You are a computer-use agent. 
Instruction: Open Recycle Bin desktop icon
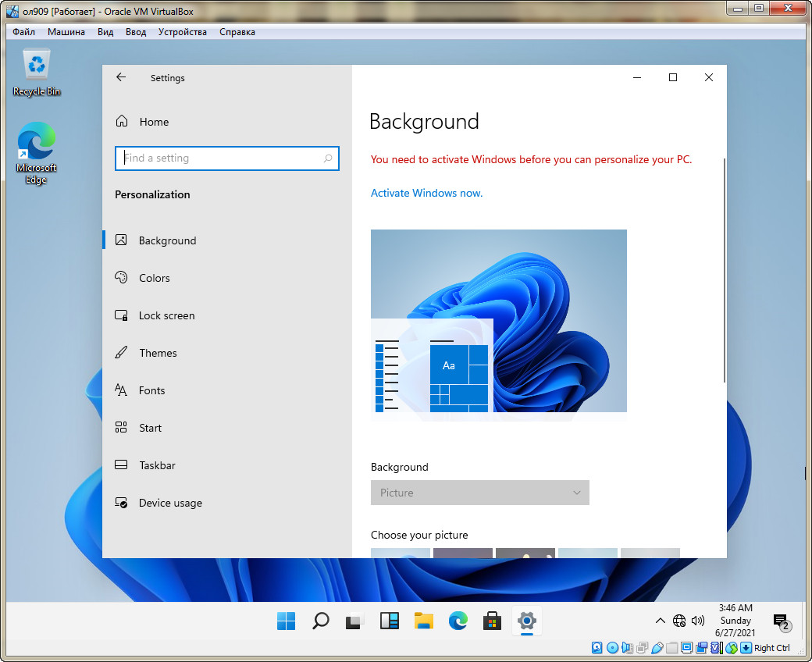[x=37, y=72]
